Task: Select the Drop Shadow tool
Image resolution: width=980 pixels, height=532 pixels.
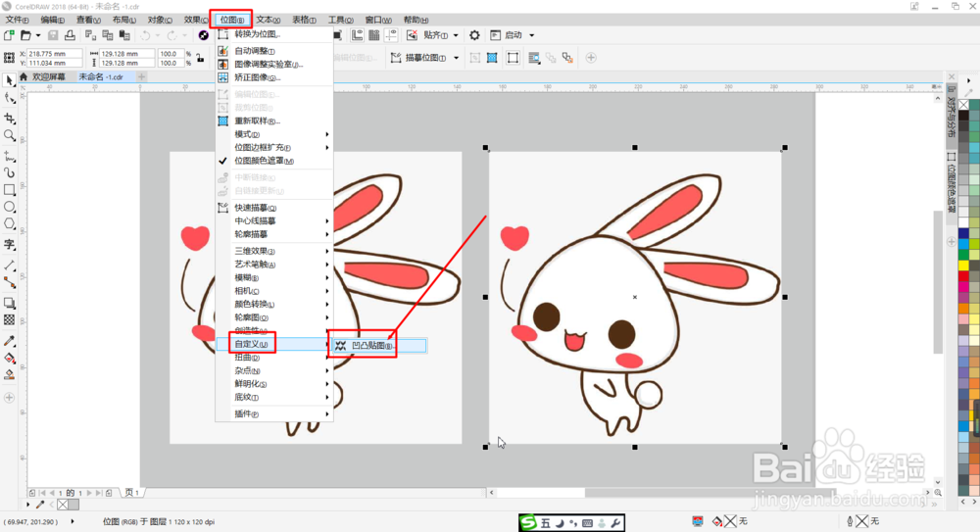Action: [x=10, y=303]
